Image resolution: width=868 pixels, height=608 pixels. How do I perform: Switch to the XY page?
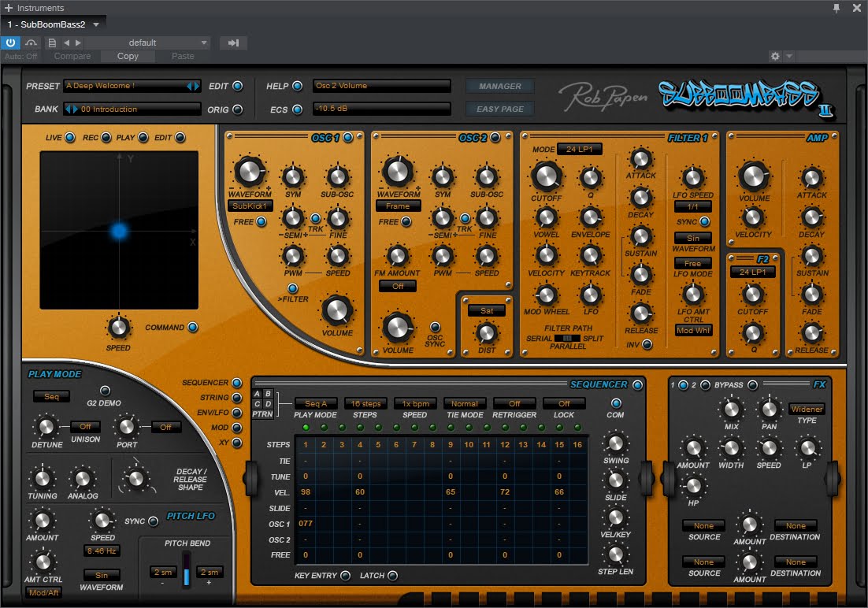pos(237,443)
